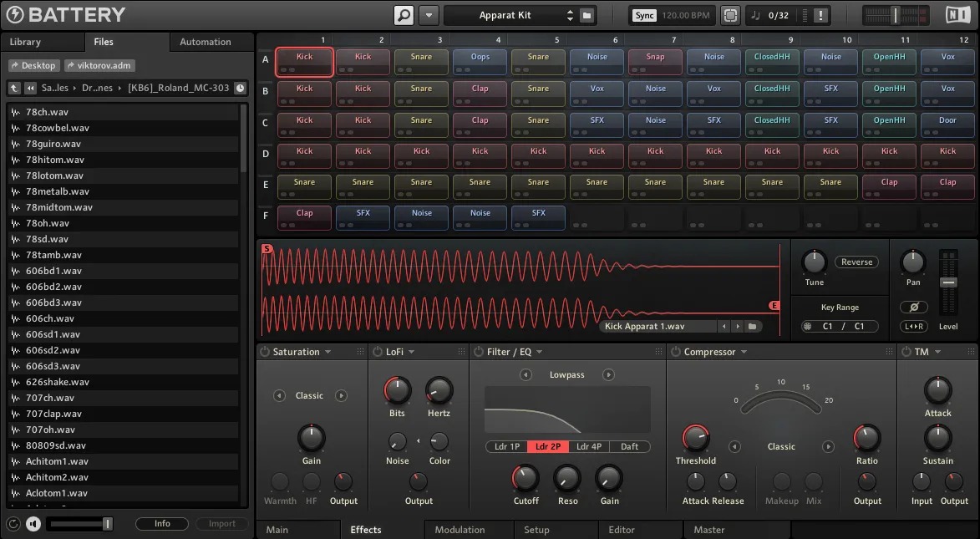
Task: Open kit folder icon beside Apparat Kit
Action: tap(587, 15)
